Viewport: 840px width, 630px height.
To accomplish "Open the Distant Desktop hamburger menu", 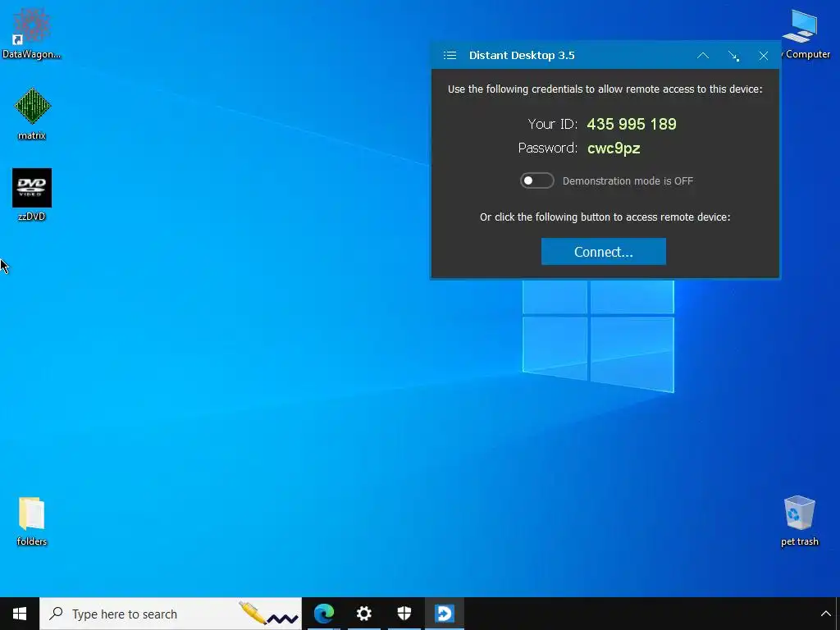I will tap(450, 55).
